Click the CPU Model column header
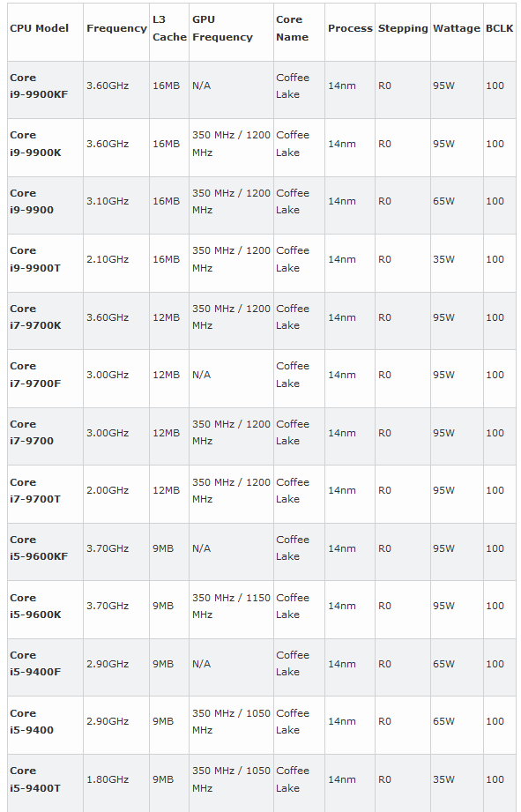521x812 pixels. (x=40, y=28)
